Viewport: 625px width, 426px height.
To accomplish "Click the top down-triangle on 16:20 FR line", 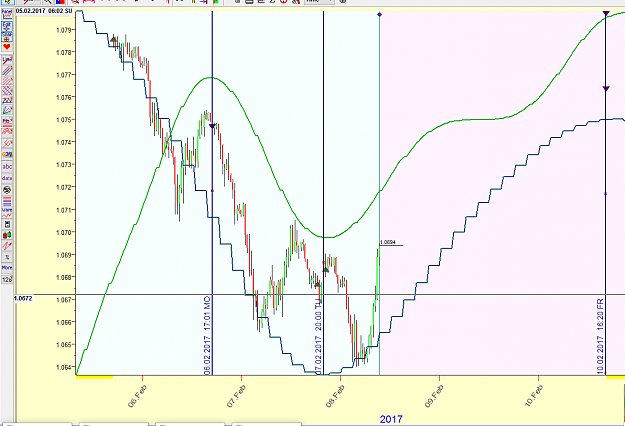I will 606,14.
